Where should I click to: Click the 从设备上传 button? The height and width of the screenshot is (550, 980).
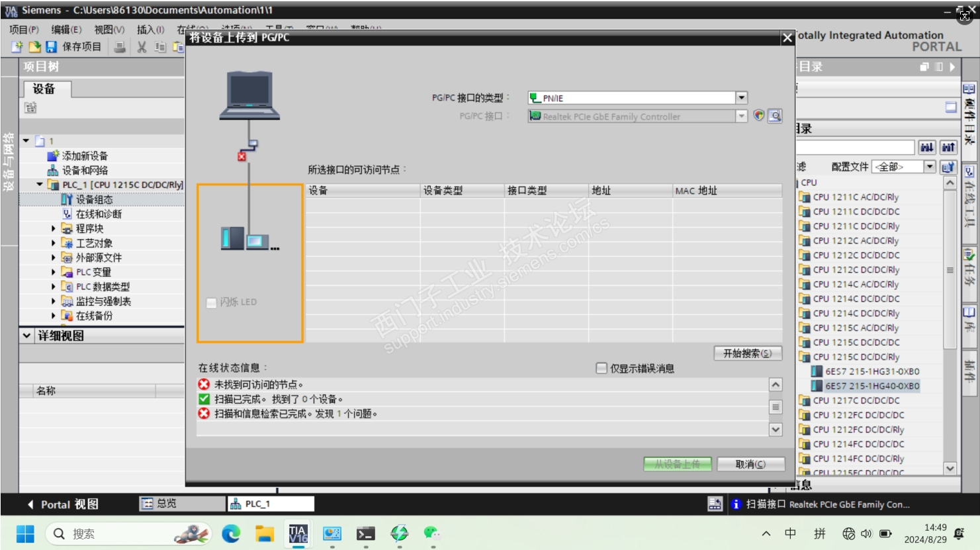pyautogui.click(x=678, y=465)
